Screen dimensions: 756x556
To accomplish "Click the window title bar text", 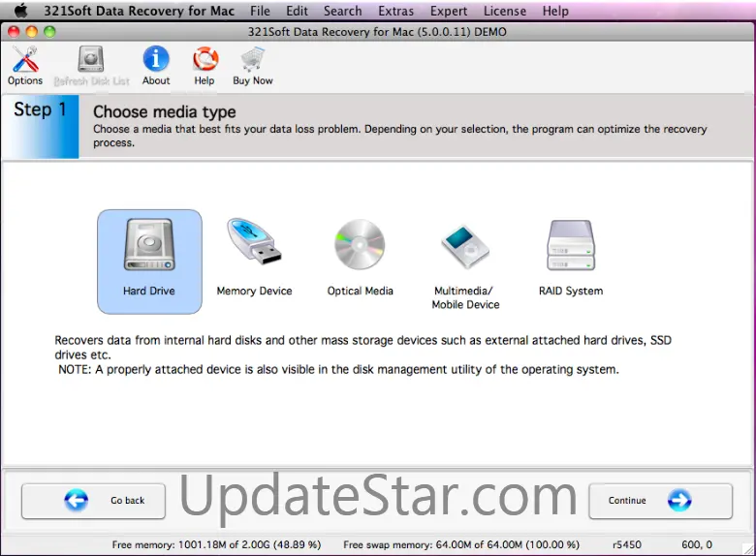I will pos(377,32).
